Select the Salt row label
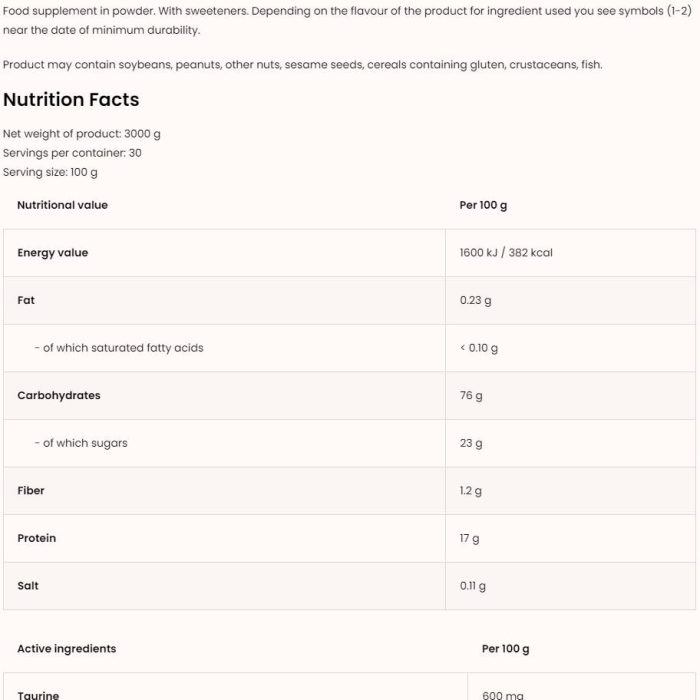Viewport: 700px width, 700px height. click(x=28, y=586)
